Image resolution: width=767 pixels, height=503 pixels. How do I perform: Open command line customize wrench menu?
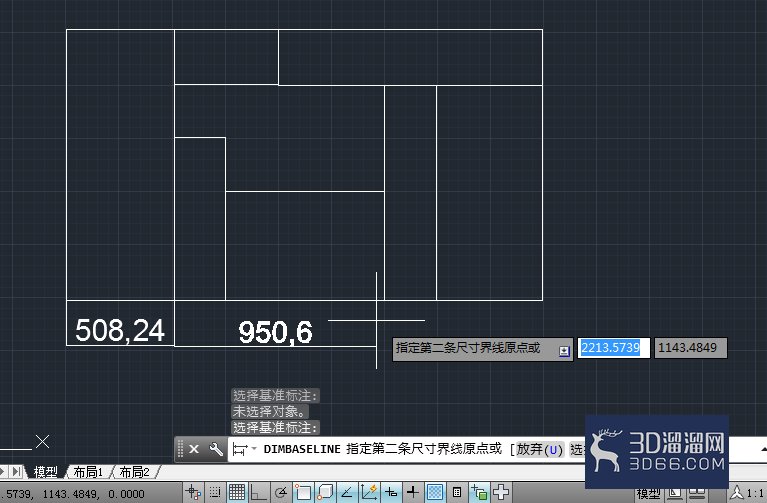coord(216,449)
